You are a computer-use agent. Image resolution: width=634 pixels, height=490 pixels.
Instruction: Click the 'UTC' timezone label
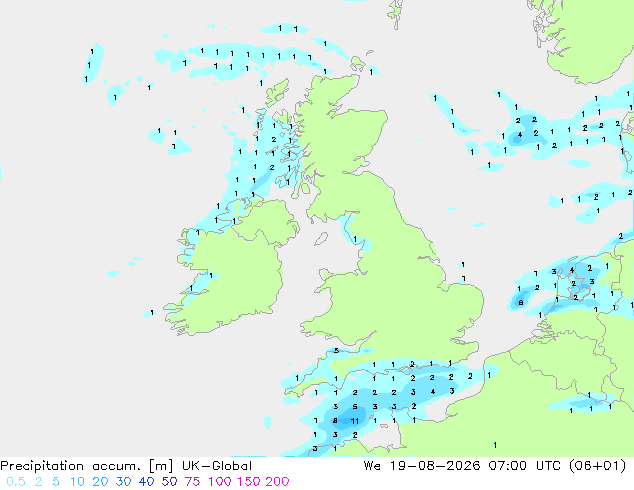coord(548,466)
